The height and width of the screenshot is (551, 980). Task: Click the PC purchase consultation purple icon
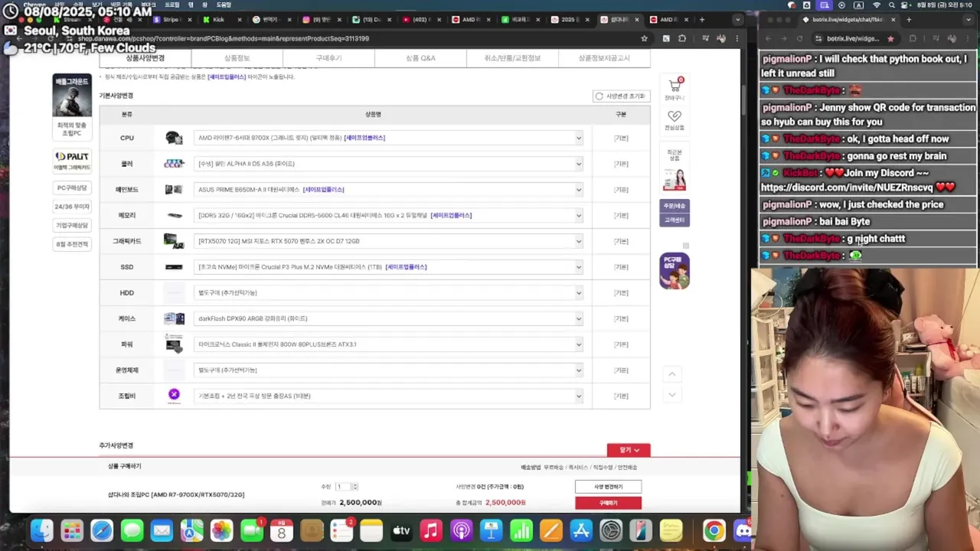pos(675,271)
